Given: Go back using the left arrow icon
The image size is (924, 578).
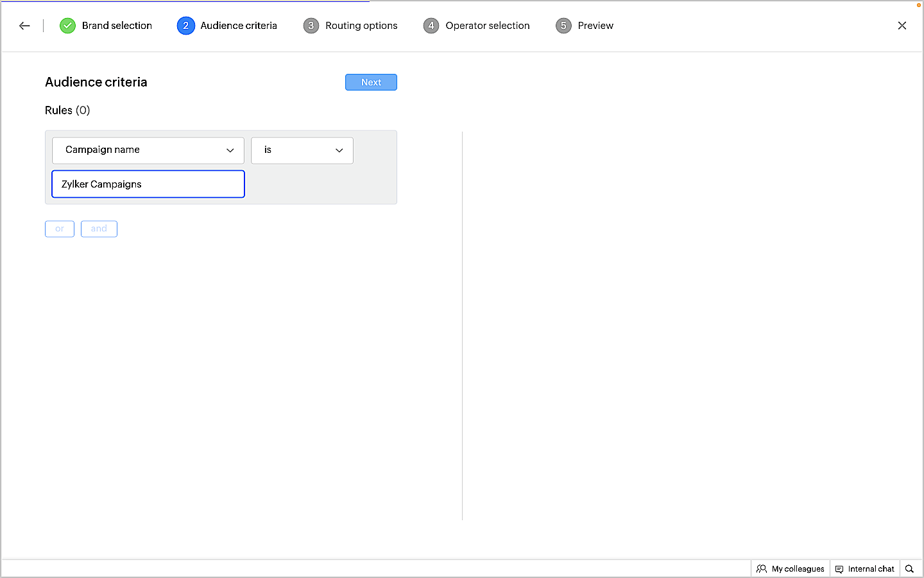Looking at the screenshot, I should pyautogui.click(x=24, y=26).
